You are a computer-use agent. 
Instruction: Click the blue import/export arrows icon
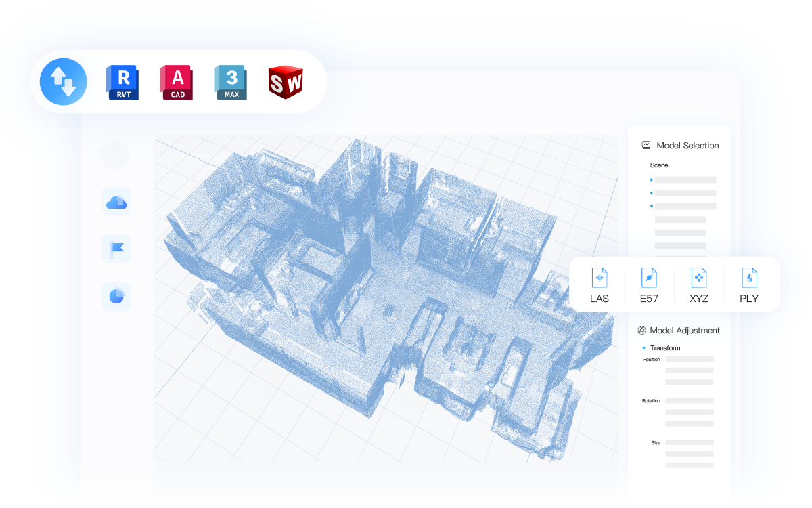coord(64,82)
